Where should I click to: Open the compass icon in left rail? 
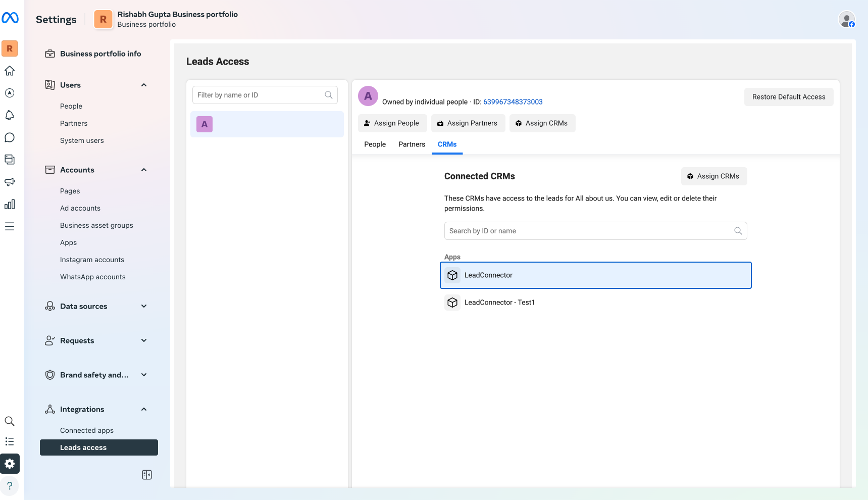point(10,93)
